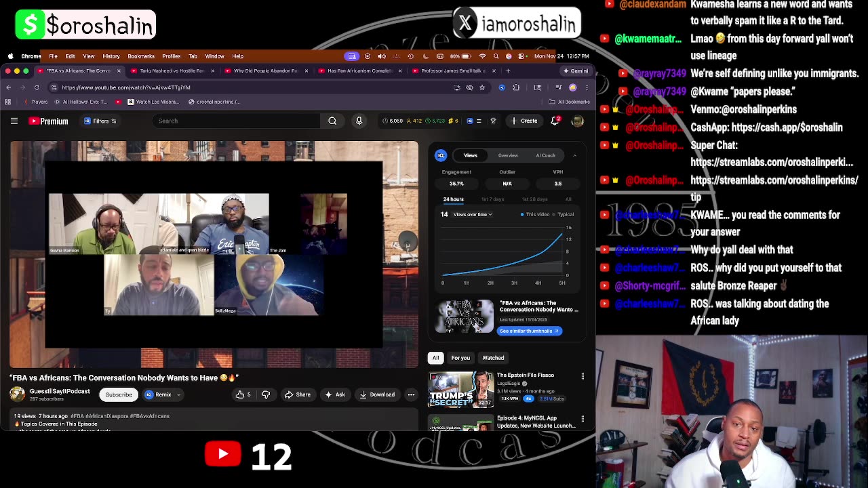Screen dimensions: 868x488
Task: Click 'See similar thumbnails' button
Action: (x=530, y=331)
